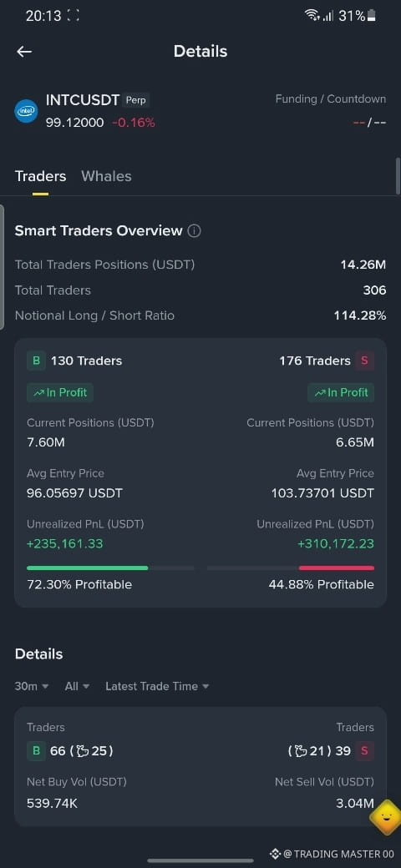Tap the S badge beside 39 traders
Image resolution: width=401 pixels, height=868 pixels.
(364, 751)
